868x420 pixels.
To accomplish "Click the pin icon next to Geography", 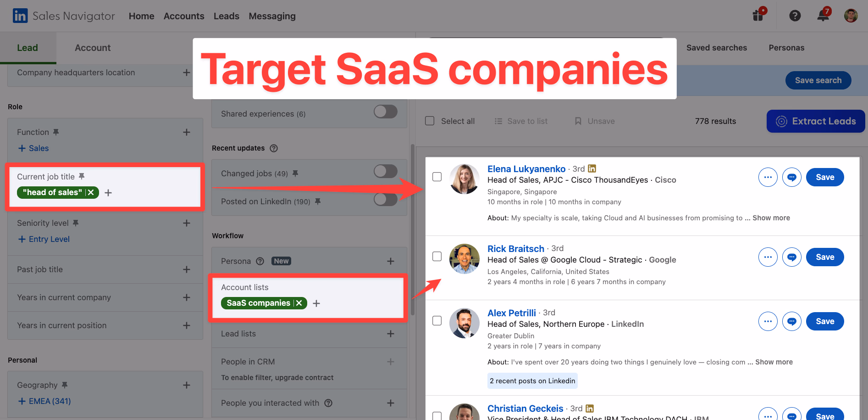I will 65,385.
